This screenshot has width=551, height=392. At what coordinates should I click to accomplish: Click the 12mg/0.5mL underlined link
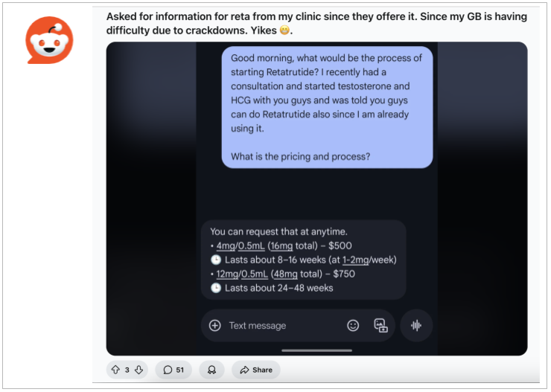point(242,274)
